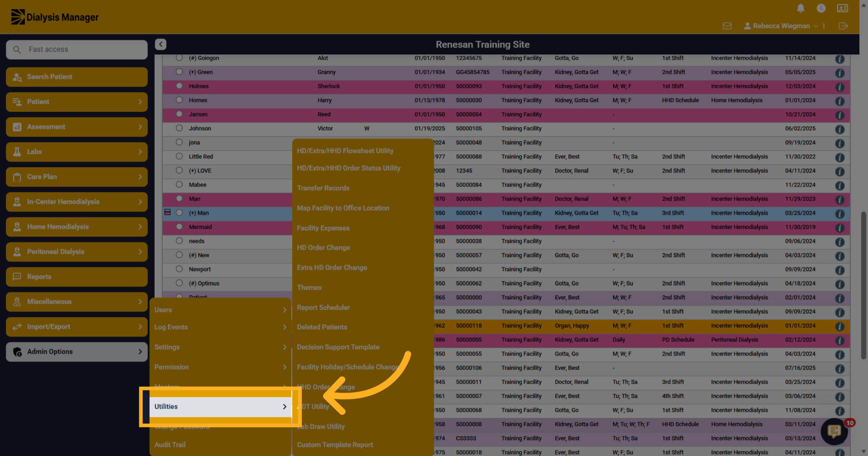Open info icon for Little Red row
Viewport: 868px width, 456px height.
pos(840,158)
